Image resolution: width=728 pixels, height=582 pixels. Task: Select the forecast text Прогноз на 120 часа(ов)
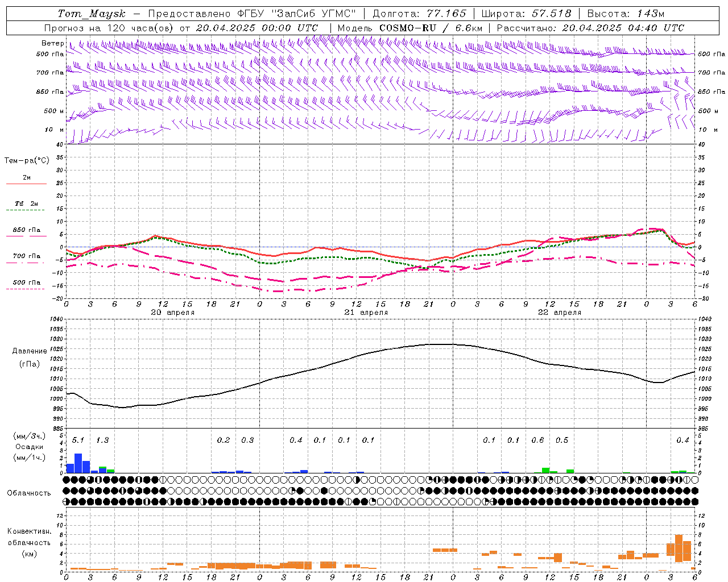pos(110,28)
